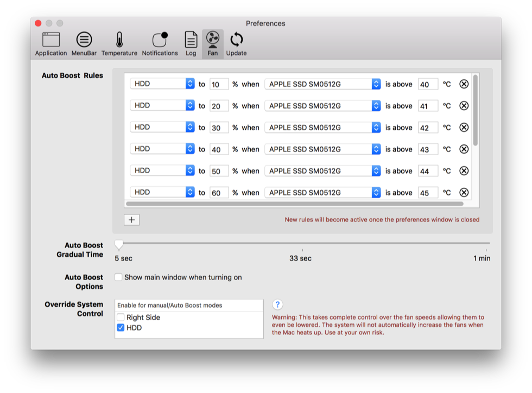Image resolution: width=532 pixels, height=393 pixels.
Task: Open the Temperature preferences tab
Action: 119,44
